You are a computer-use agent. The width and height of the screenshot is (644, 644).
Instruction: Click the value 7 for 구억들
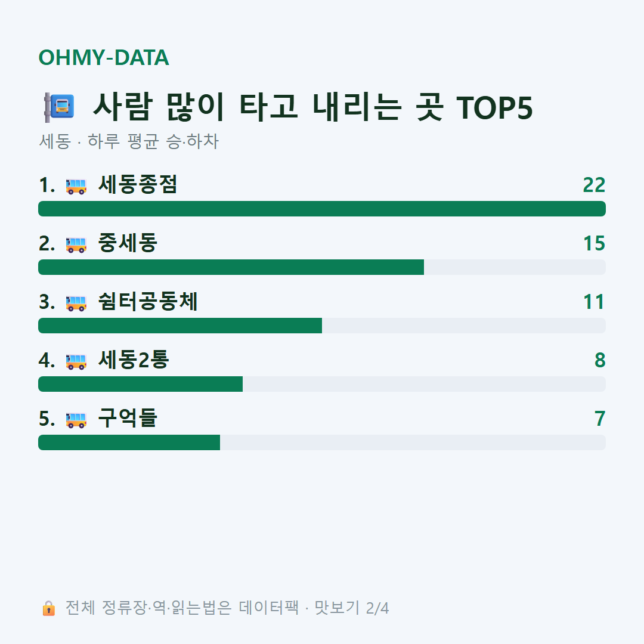click(x=600, y=419)
